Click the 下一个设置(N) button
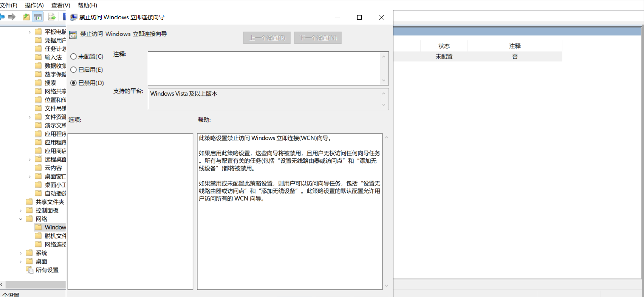The width and height of the screenshot is (644, 297). [318, 38]
